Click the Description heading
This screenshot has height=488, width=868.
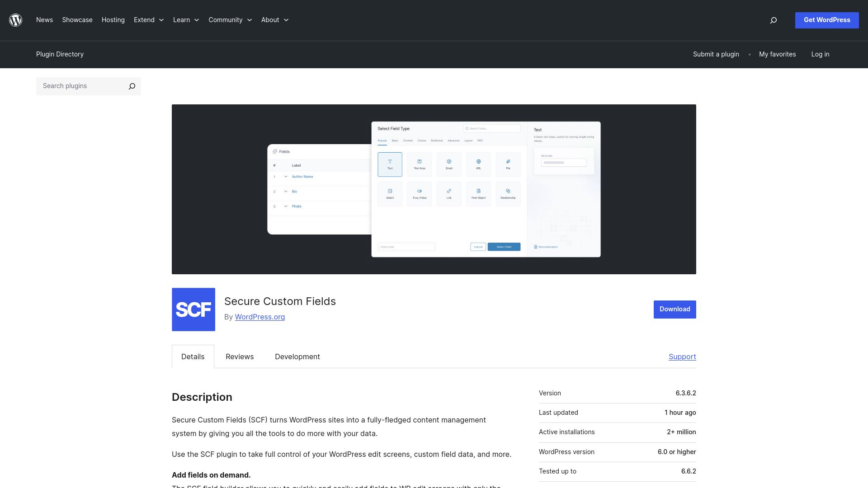pyautogui.click(x=202, y=397)
